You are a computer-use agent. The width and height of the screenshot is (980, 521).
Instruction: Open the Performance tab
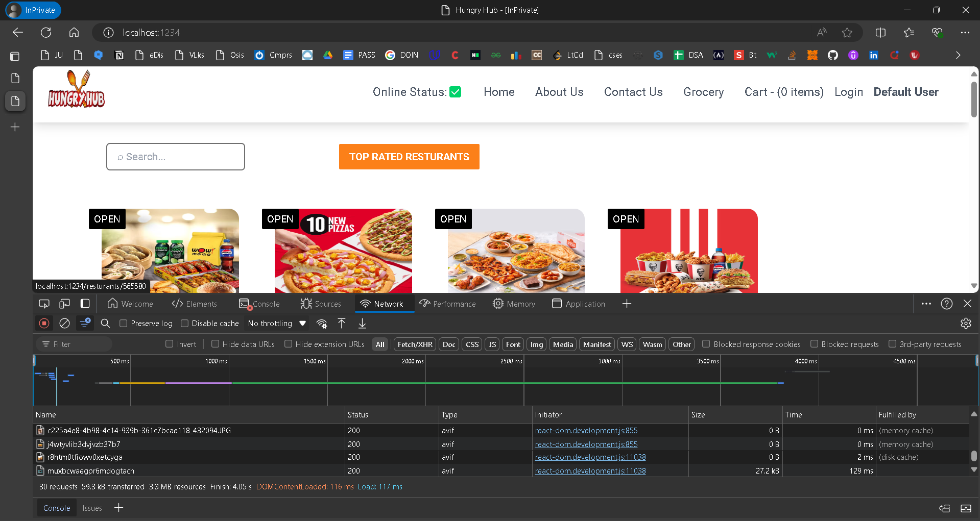tap(447, 304)
